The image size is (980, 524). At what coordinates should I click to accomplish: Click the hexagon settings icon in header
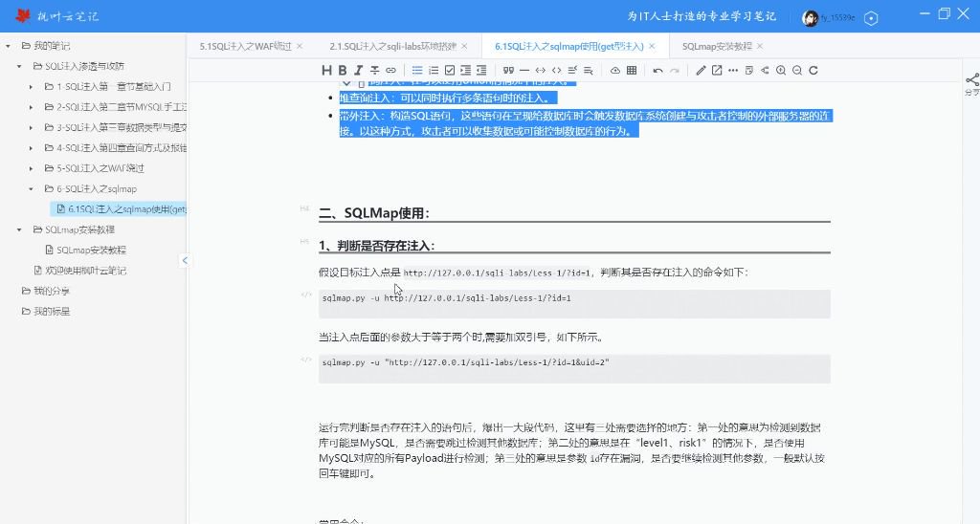[871, 18]
